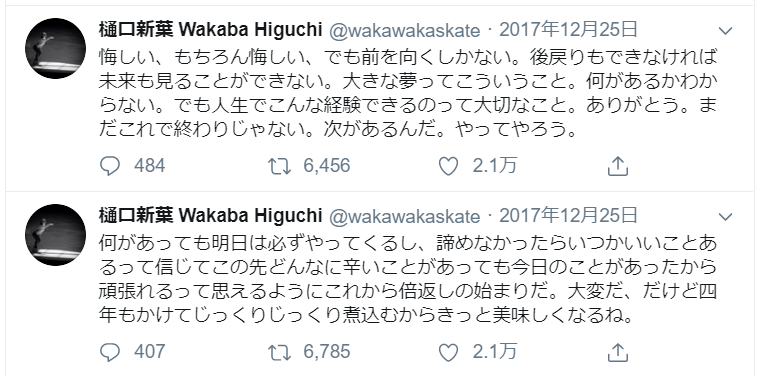The image size is (760, 376).
Task: Share the second tweet via upload icon
Action: click(x=618, y=352)
